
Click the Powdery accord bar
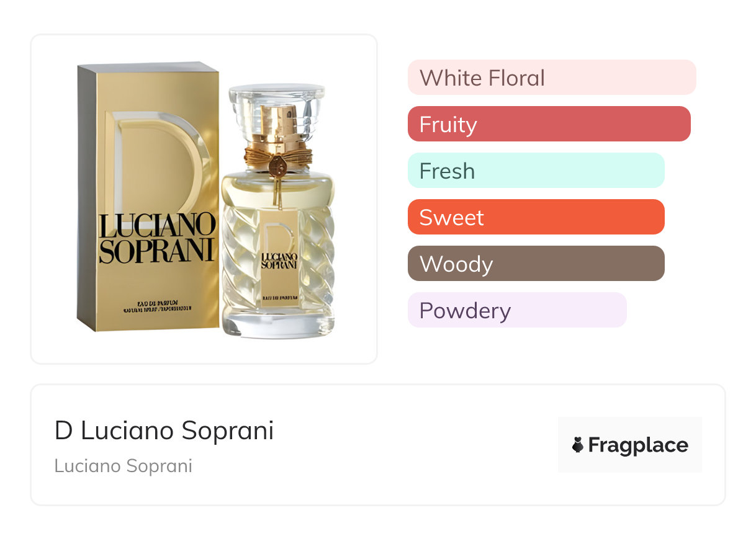[517, 310]
